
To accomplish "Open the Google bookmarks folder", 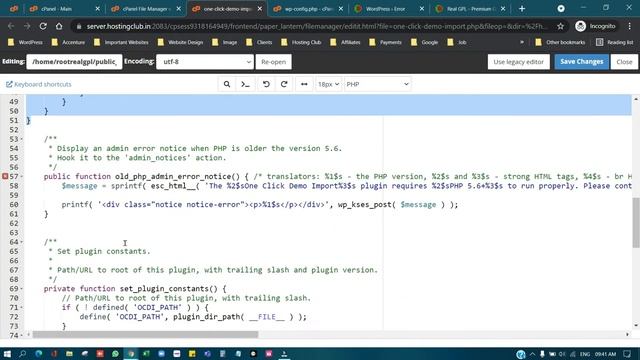I will tap(425, 42).
